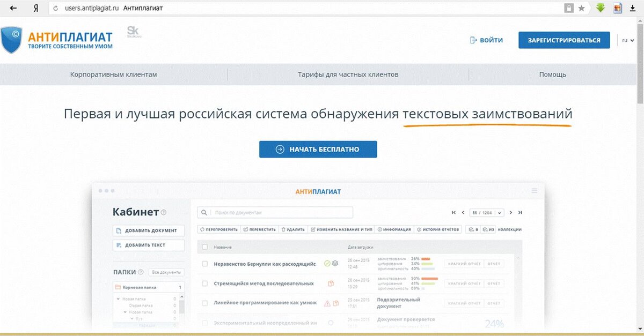The image size is (644, 336).
Task: Click ПЕРЕПРОВЕРИТЬ in the document toolbar
Action: tap(219, 229)
